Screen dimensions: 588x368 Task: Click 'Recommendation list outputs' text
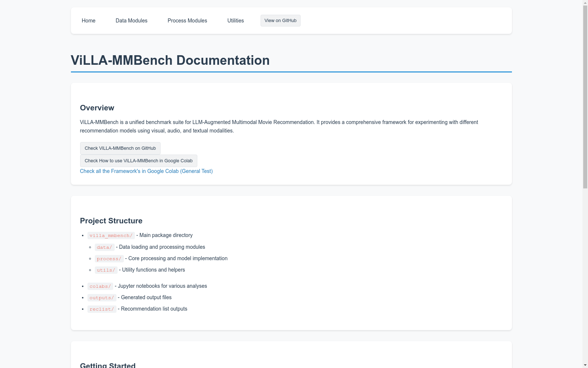pos(154,309)
